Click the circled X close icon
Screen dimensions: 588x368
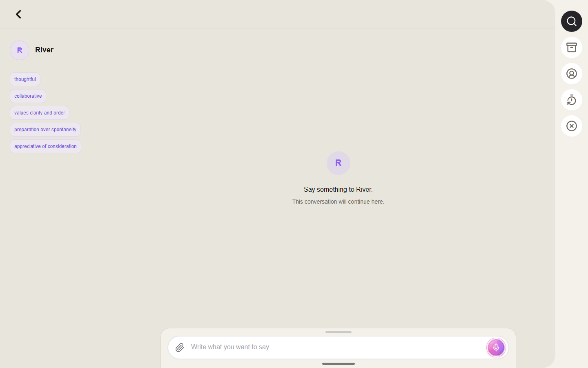pos(572,126)
